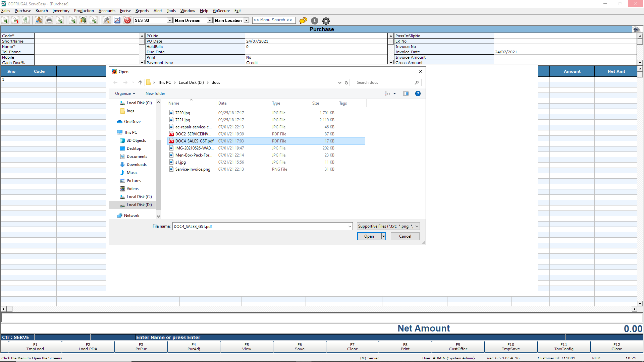Click the red power button icon
This screenshot has width=644, height=362.
click(x=127, y=20)
